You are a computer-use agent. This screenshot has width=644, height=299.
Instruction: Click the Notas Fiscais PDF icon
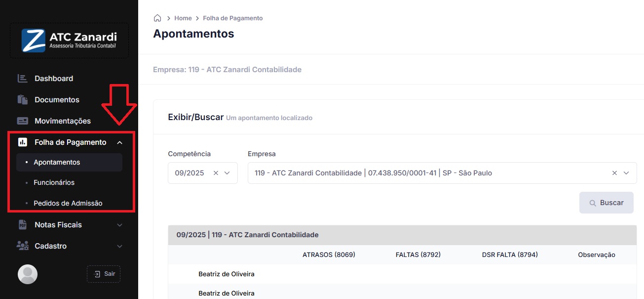[22, 225]
